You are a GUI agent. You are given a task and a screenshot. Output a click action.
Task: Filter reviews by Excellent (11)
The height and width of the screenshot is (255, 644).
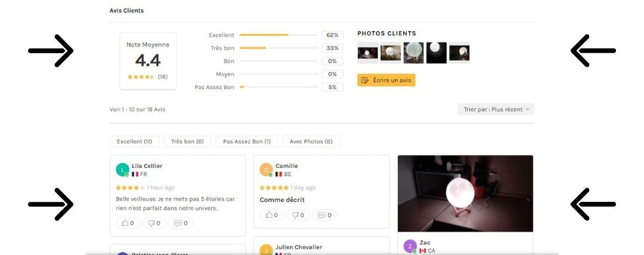click(x=135, y=142)
